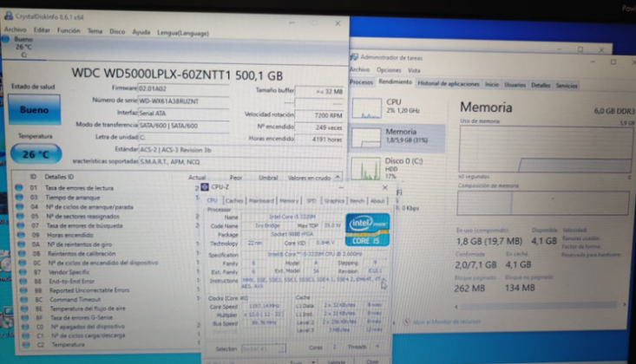Open Opciones menu in Administrador de tareas
This screenshot has width=636, height=364.
point(388,70)
